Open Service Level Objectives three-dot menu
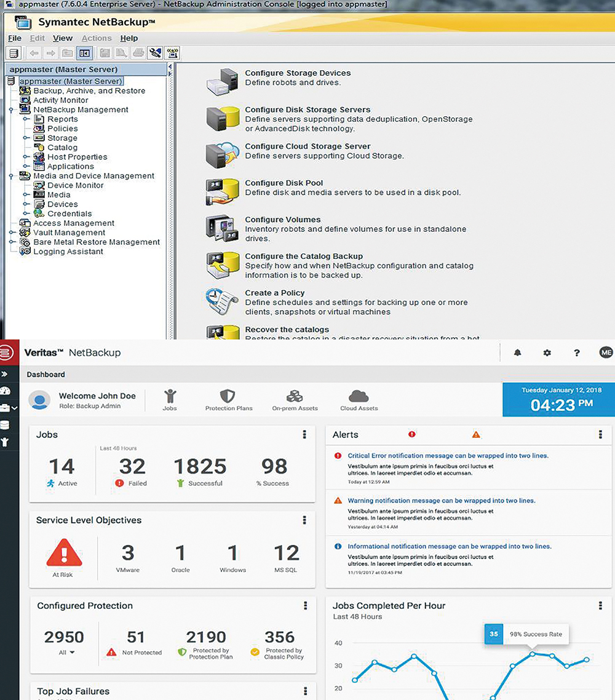 304,520
